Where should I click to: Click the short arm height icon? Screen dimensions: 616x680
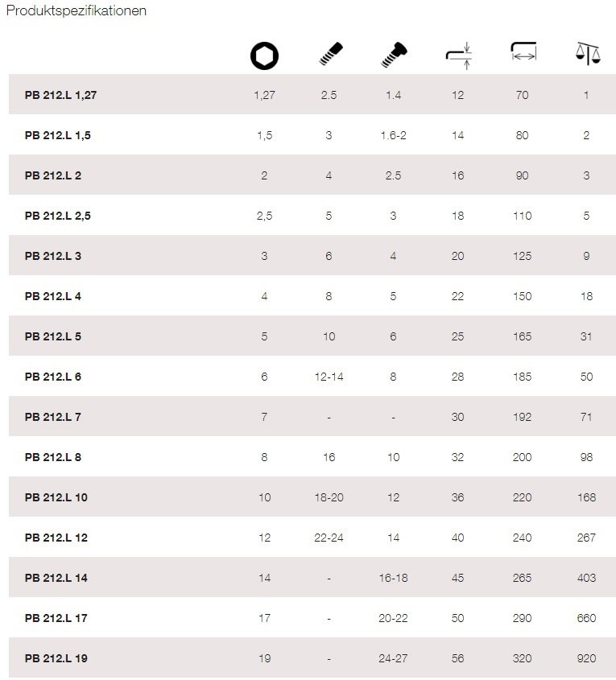458,56
